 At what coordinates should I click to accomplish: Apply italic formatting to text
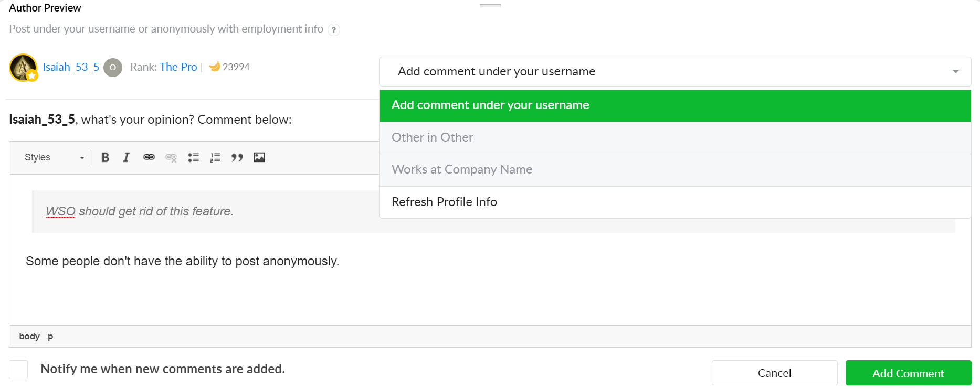pyautogui.click(x=127, y=157)
